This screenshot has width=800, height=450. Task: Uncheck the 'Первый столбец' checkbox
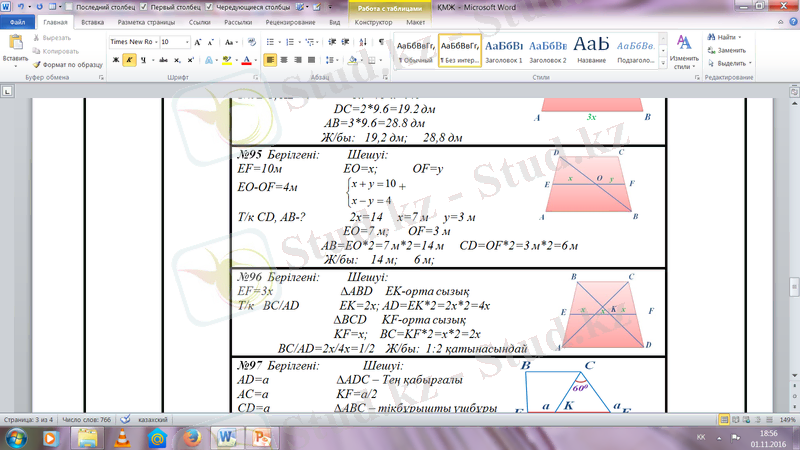coord(144,6)
